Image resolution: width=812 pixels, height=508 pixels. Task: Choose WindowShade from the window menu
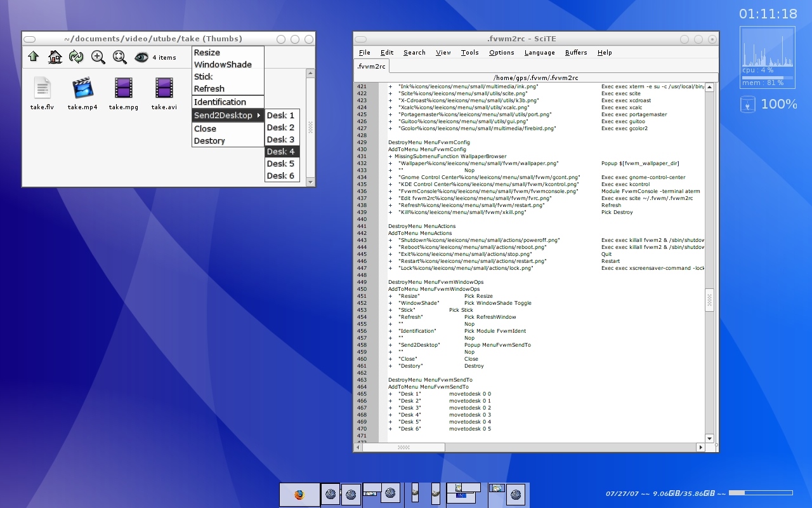(228, 65)
